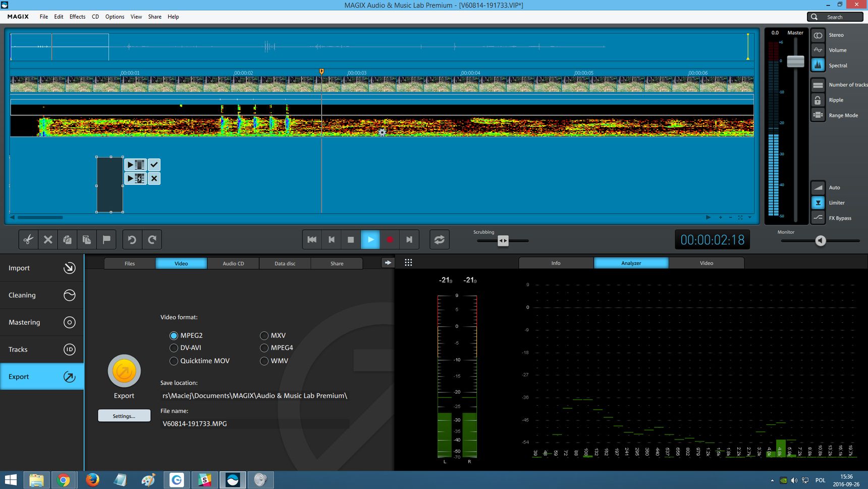The image size is (868, 489).
Task: Toggle the Range Mode icon
Action: tap(818, 115)
